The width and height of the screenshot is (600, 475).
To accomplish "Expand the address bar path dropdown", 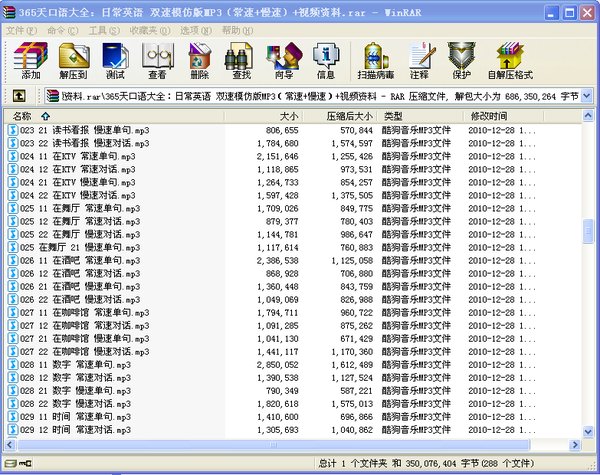I will 587,96.
